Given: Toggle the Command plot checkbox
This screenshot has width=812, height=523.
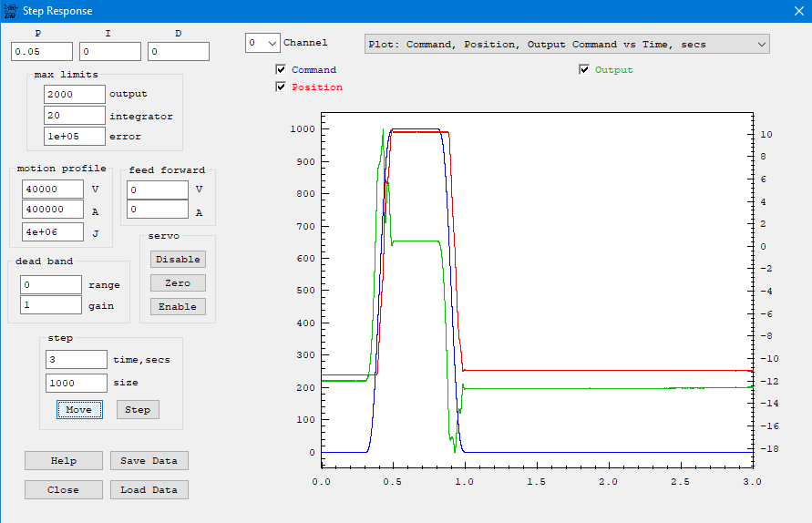Looking at the screenshot, I should click(282, 70).
